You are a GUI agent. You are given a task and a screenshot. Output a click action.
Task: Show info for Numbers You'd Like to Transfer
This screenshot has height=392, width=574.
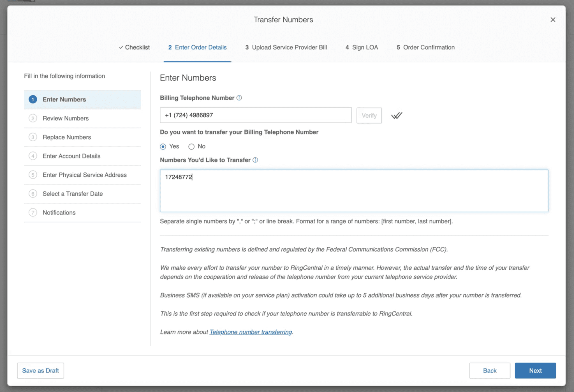pyautogui.click(x=255, y=160)
